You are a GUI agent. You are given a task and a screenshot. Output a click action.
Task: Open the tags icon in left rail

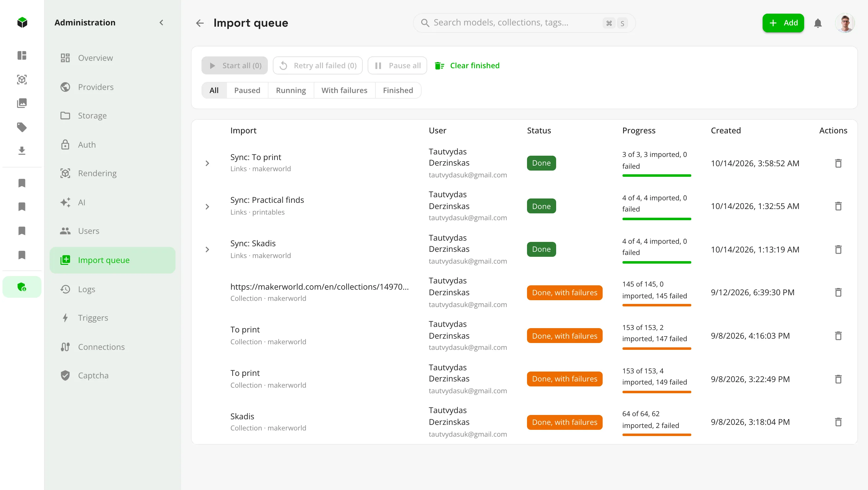point(22,127)
